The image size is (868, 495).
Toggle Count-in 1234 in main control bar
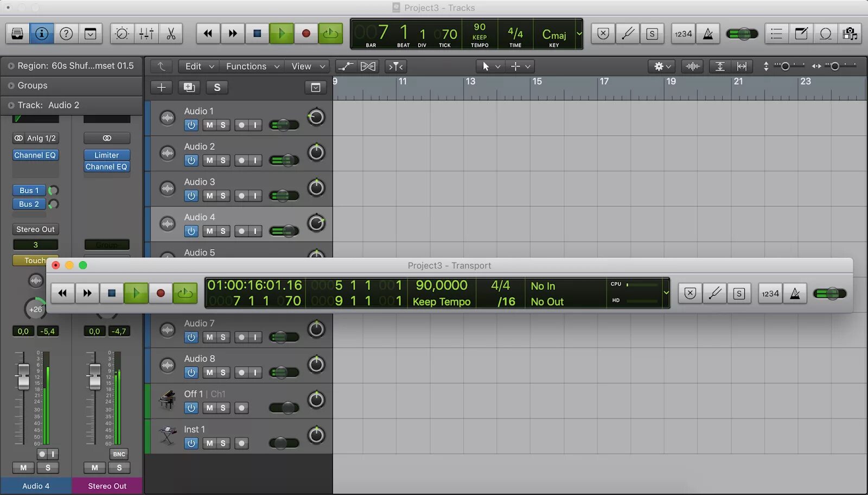683,34
